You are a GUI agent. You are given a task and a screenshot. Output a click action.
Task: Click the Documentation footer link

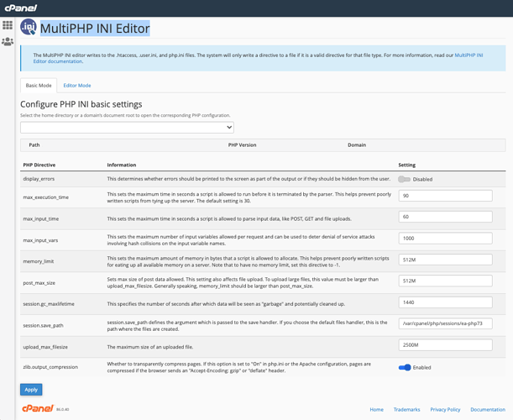tap(487, 410)
